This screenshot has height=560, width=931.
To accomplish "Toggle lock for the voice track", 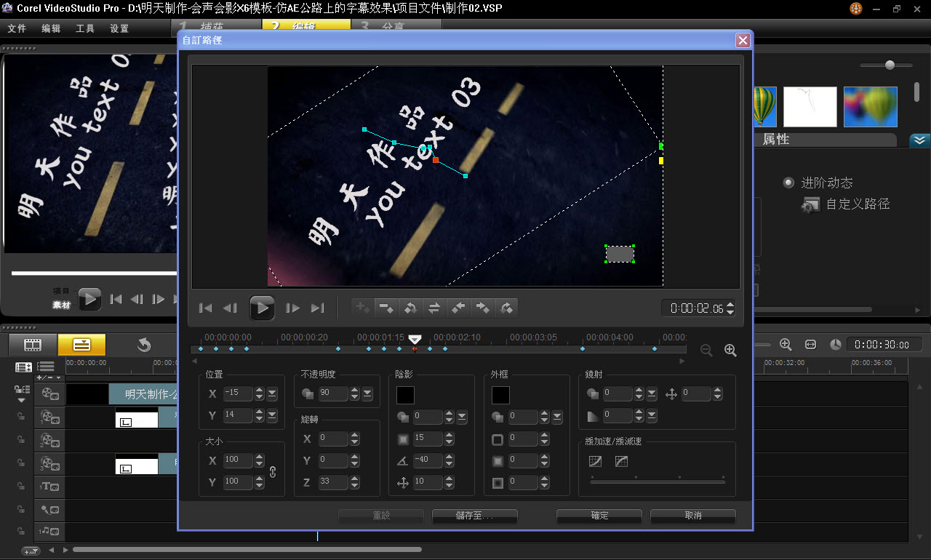I will (x=21, y=509).
